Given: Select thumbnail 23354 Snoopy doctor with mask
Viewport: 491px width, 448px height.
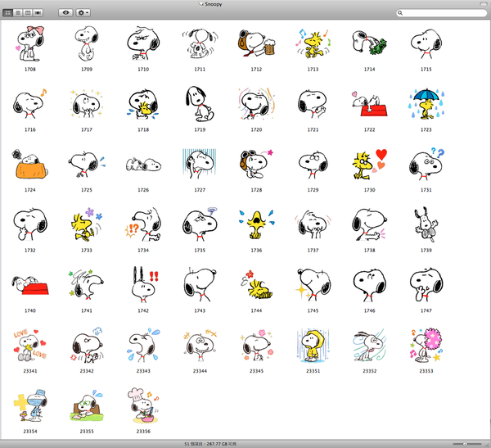Looking at the screenshot, I should tap(30, 405).
